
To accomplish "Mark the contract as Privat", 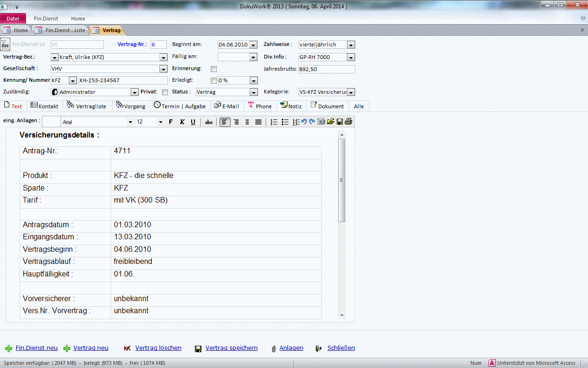I will tap(165, 92).
